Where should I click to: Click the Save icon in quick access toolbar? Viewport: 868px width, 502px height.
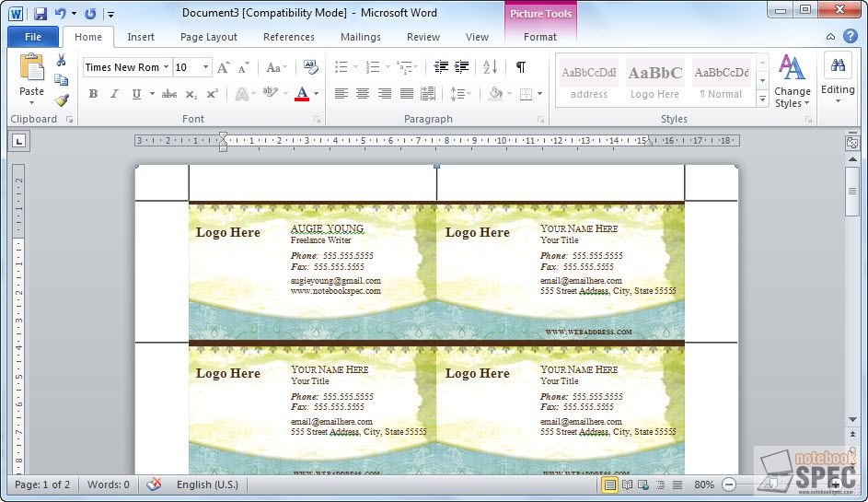point(40,13)
